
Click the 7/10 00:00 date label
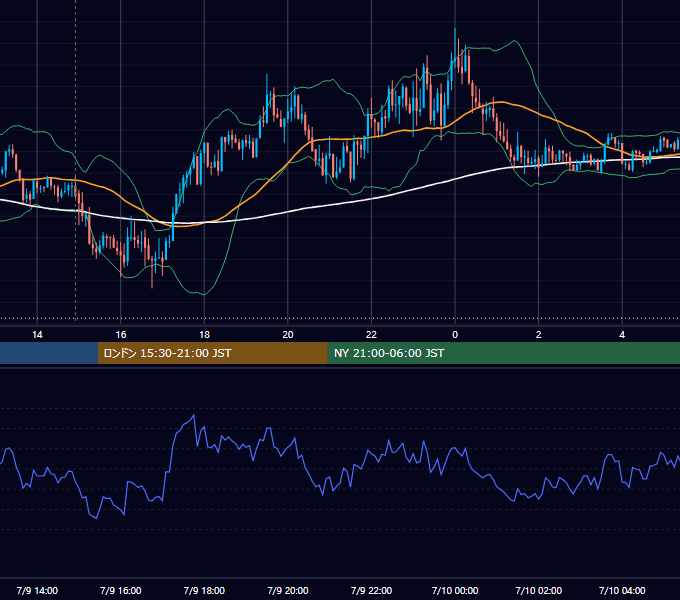click(455, 590)
